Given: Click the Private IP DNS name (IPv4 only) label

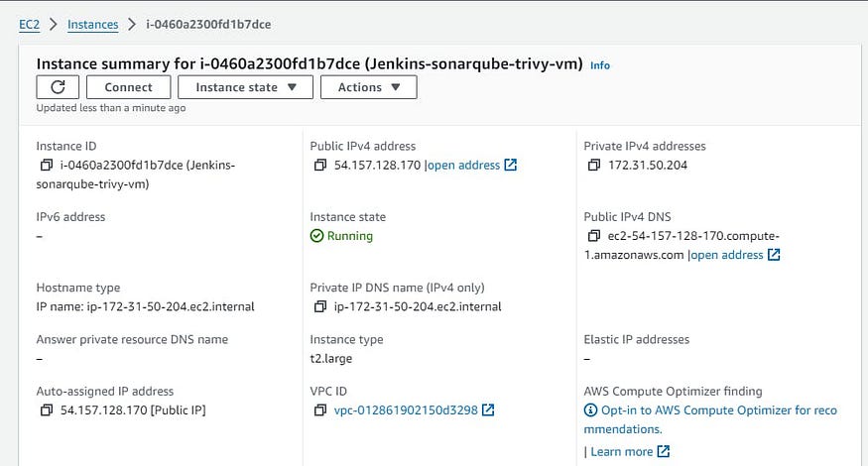Looking at the screenshot, I should 398,288.
